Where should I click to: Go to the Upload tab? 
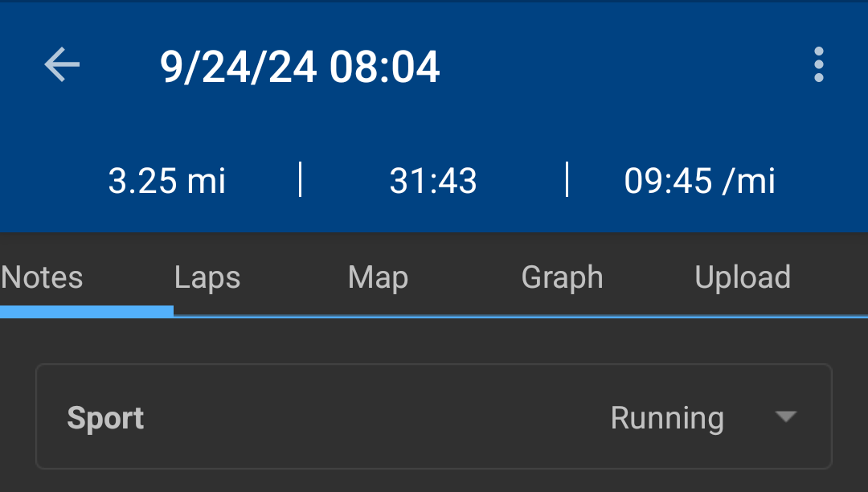tap(743, 277)
